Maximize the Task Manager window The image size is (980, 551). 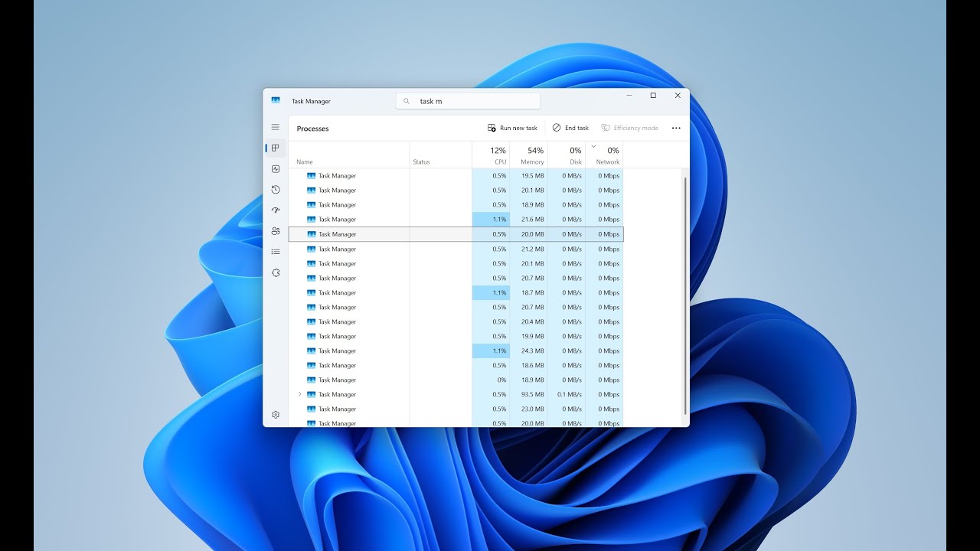[x=653, y=96]
